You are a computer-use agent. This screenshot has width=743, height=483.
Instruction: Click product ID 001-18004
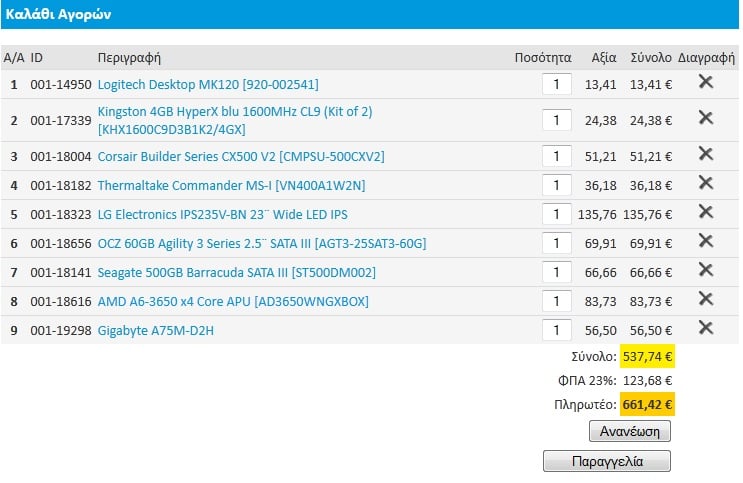(x=61, y=156)
